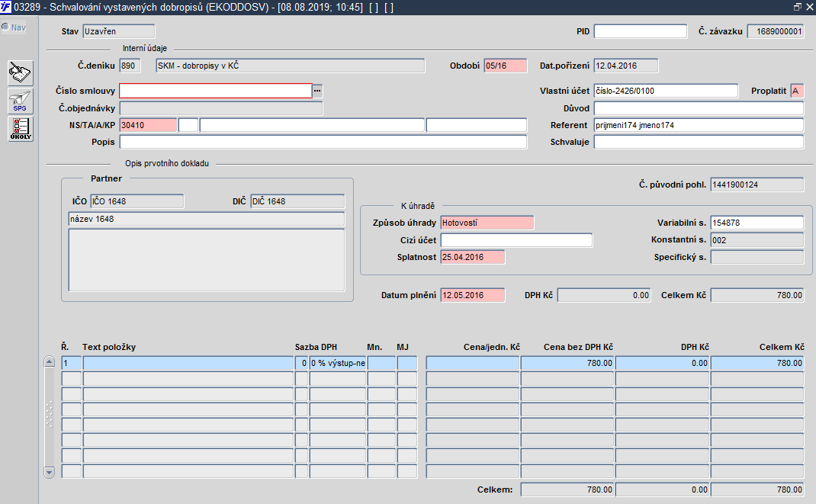Restore the window using title bar icon
Viewport: 816px width, 504px height.
[x=797, y=7]
